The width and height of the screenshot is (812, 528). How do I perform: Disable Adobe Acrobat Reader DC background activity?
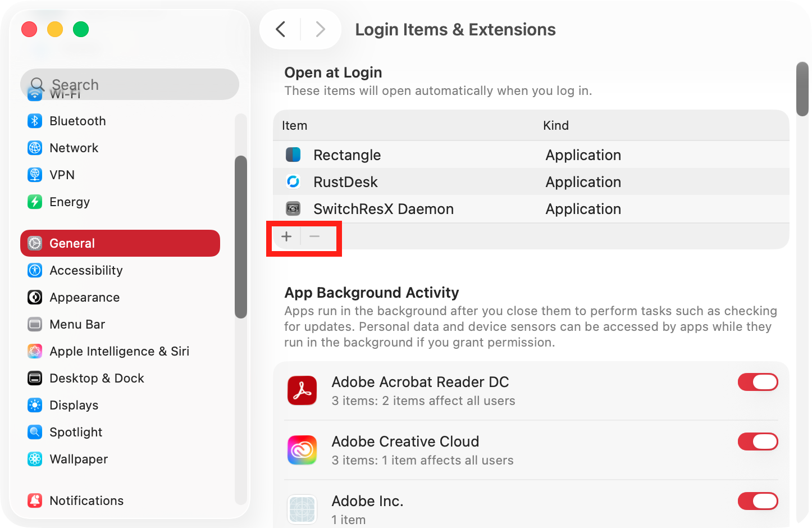758,382
